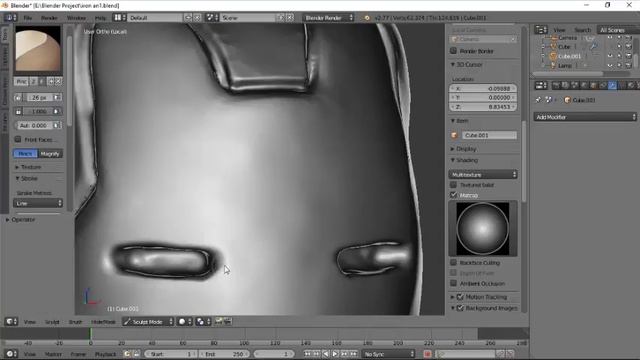The width and height of the screenshot is (640, 360).
Task: Toggle strength pressure sensitivity icon
Action: point(57,111)
